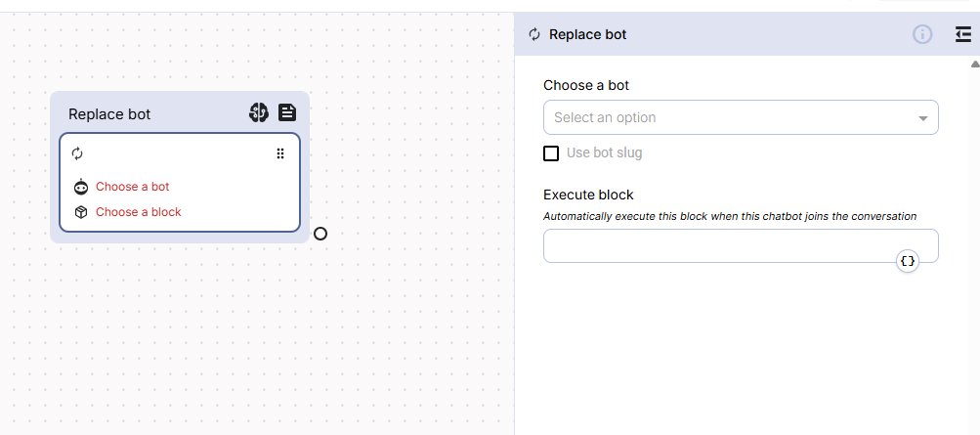980x435 pixels.
Task: Open the notes icon on the Replace bot node
Action: coord(287,113)
